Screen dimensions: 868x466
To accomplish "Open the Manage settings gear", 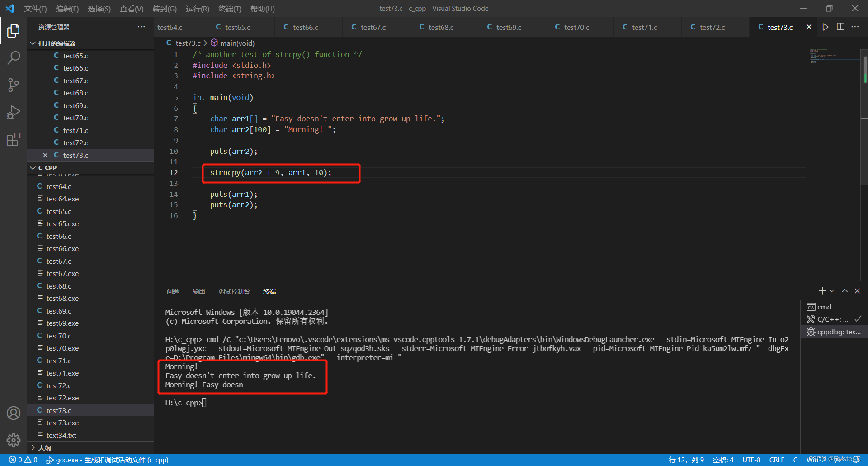I will point(14,440).
